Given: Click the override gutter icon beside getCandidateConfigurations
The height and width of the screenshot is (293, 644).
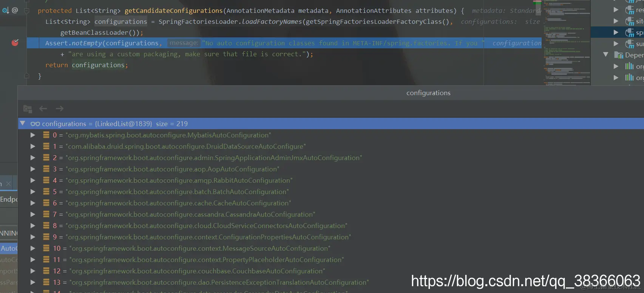Looking at the screenshot, I should click(x=5, y=10).
